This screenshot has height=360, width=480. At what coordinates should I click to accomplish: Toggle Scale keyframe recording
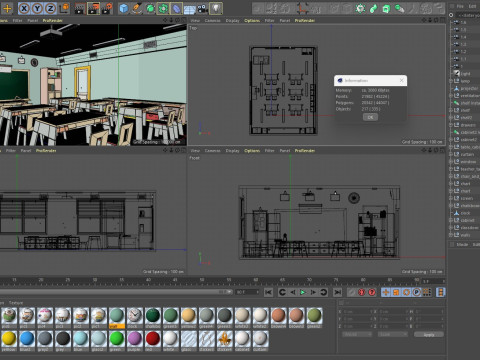(396, 292)
